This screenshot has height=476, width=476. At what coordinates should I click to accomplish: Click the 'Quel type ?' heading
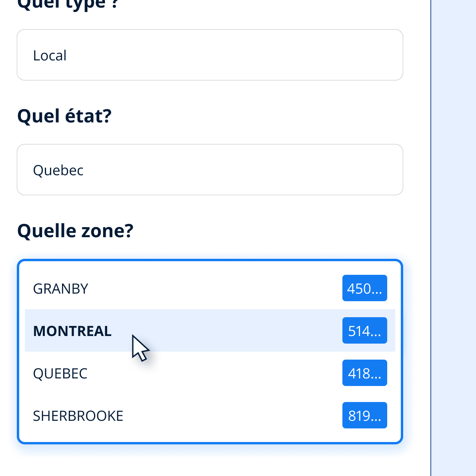pos(68,5)
